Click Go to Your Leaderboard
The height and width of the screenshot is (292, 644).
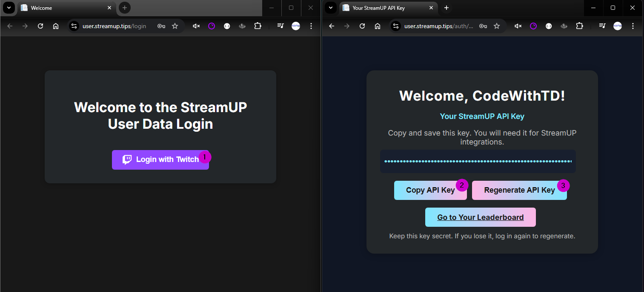click(480, 217)
